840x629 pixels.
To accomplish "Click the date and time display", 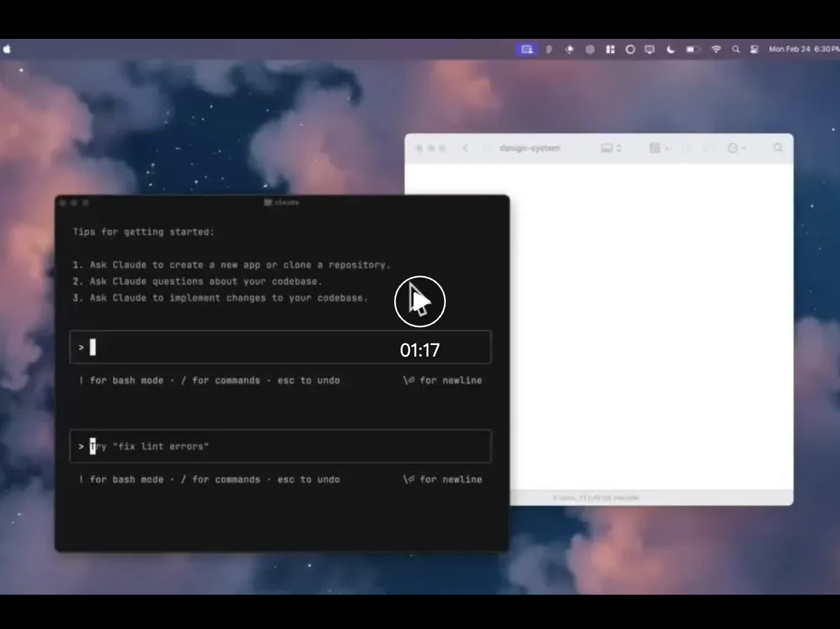I will tap(802, 49).
